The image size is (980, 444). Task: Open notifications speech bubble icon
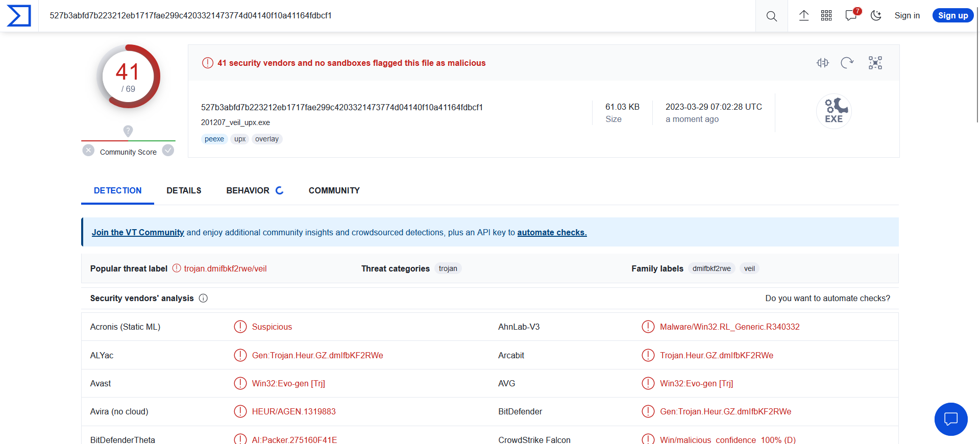tap(851, 15)
